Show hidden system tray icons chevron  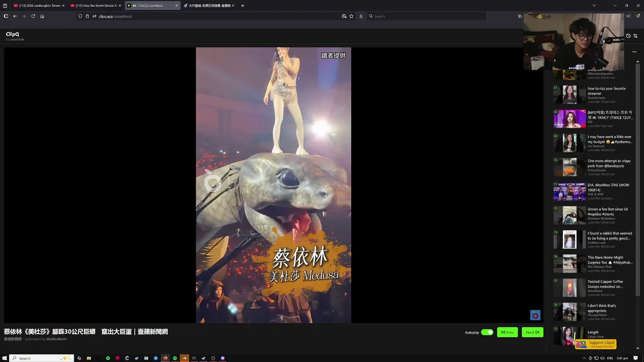click(584, 358)
